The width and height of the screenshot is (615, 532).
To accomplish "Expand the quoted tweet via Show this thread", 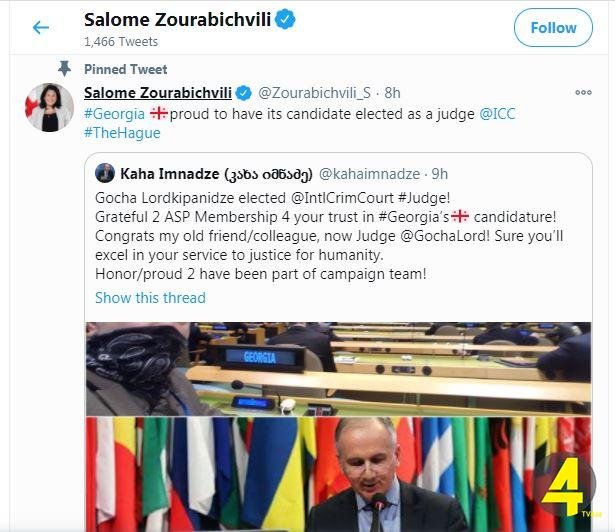I will pos(150,298).
